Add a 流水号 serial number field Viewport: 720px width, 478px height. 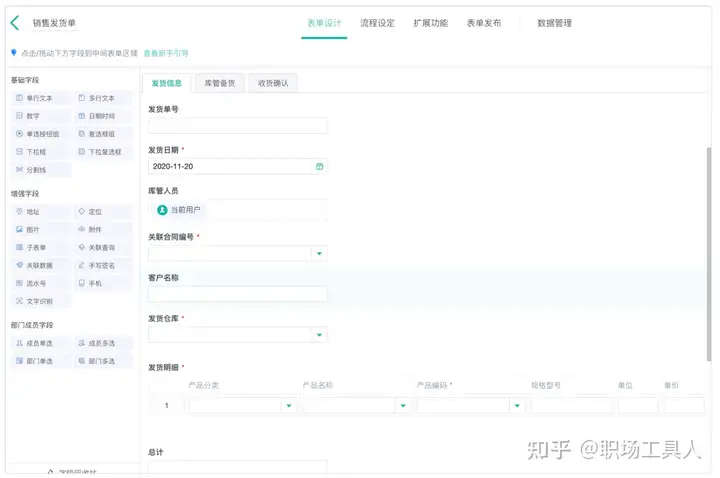pyautogui.click(x=41, y=283)
